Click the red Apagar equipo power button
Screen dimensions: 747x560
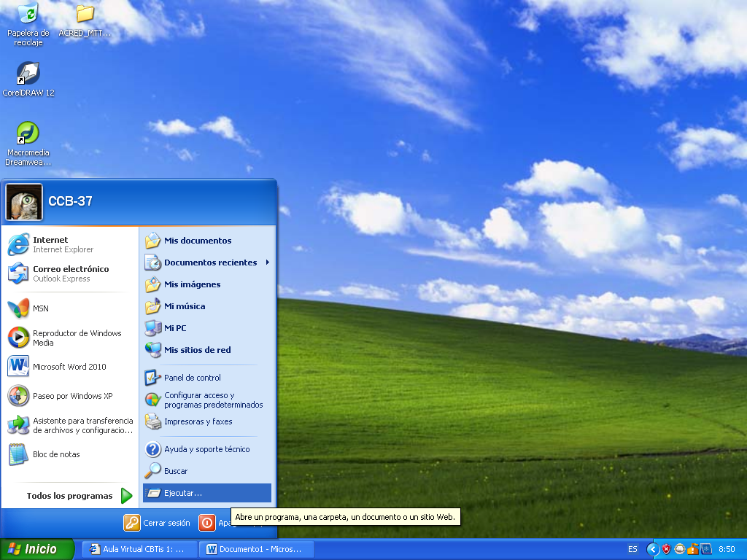click(x=206, y=523)
